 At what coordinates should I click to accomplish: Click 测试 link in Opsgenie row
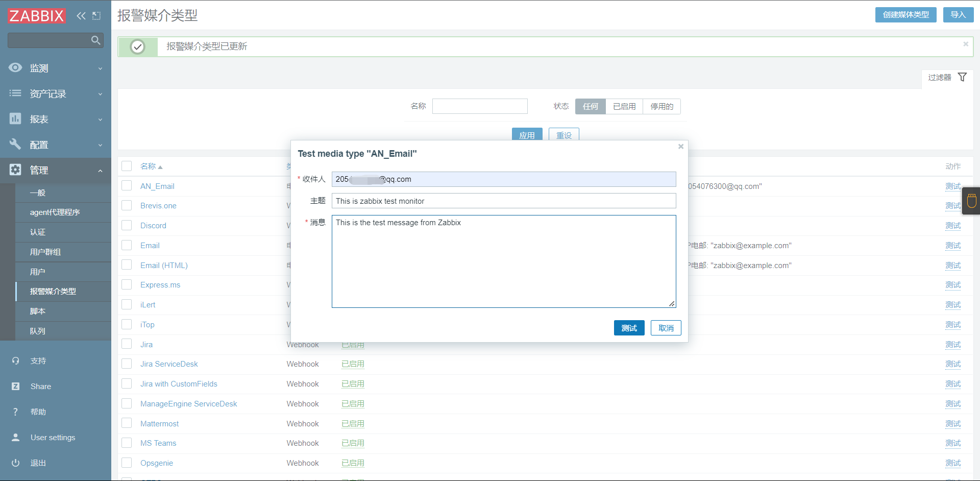coord(953,463)
